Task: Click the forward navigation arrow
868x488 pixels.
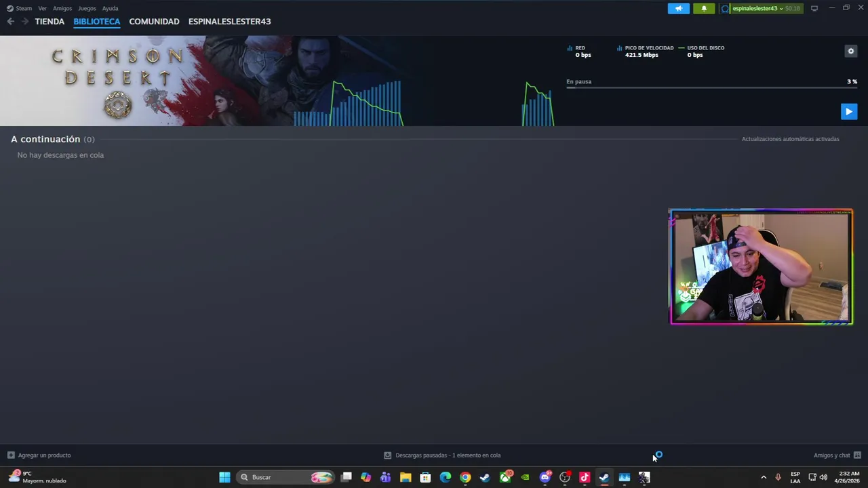Action: coord(25,22)
